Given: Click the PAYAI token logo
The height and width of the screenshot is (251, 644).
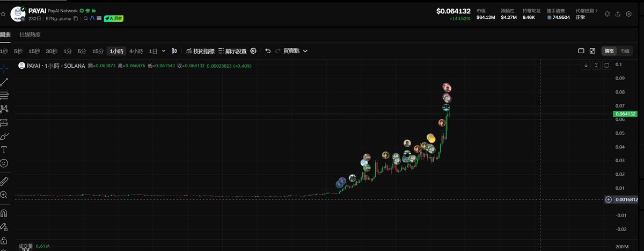Looking at the screenshot, I should tap(19, 14).
